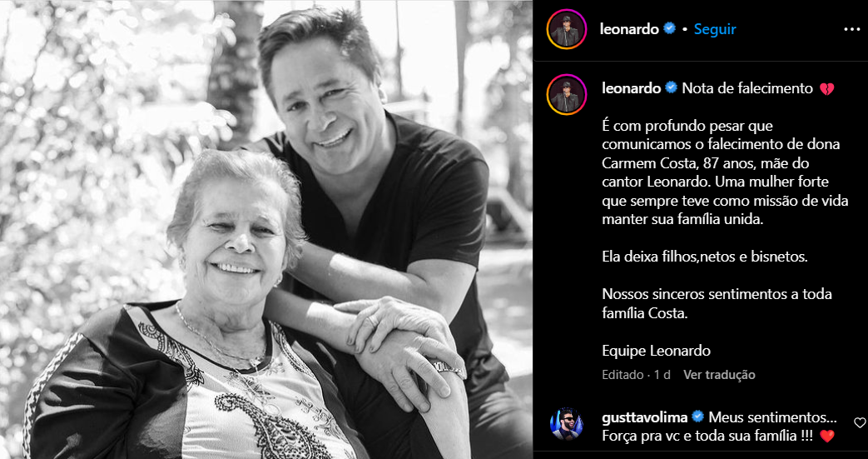Click the Equipe Leonardo signature line

(656, 351)
